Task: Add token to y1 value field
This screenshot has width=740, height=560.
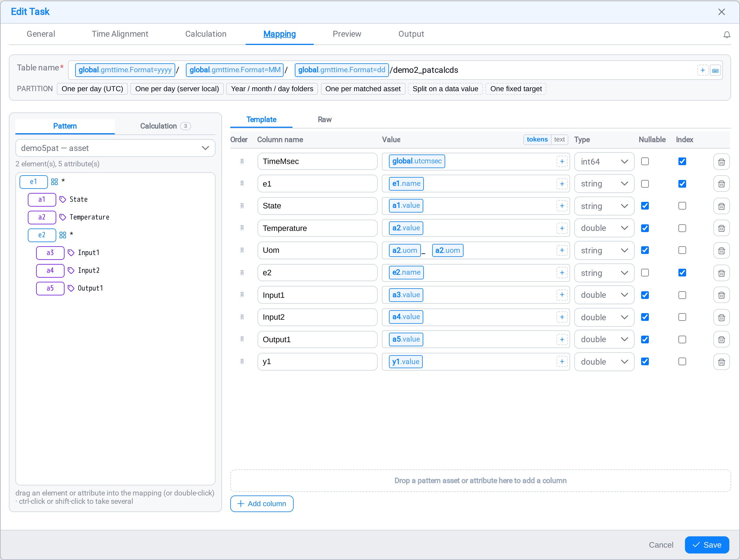Action: [x=562, y=362]
